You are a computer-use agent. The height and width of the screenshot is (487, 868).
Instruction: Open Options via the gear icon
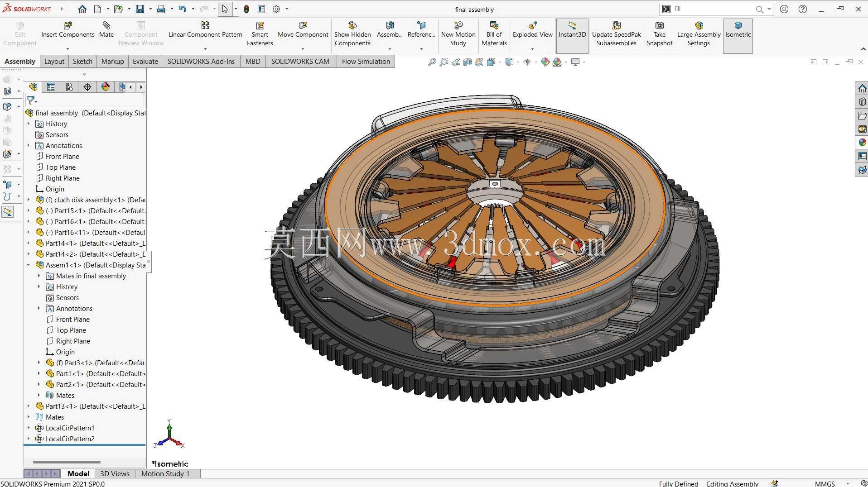276,9
